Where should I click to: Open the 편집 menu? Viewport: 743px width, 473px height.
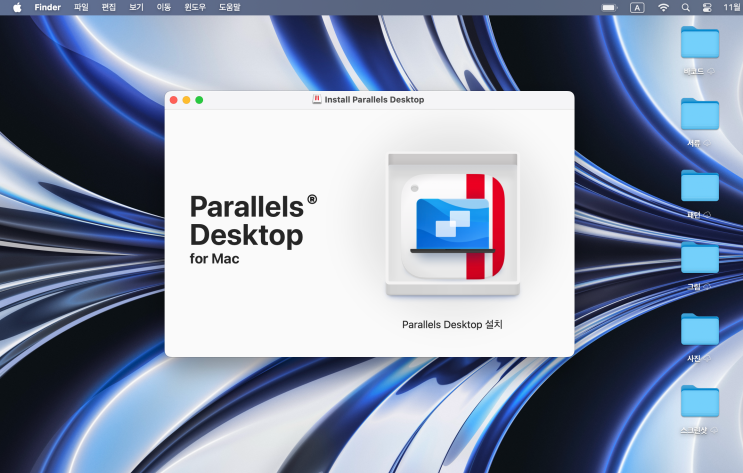pyautogui.click(x=109, y=7)
